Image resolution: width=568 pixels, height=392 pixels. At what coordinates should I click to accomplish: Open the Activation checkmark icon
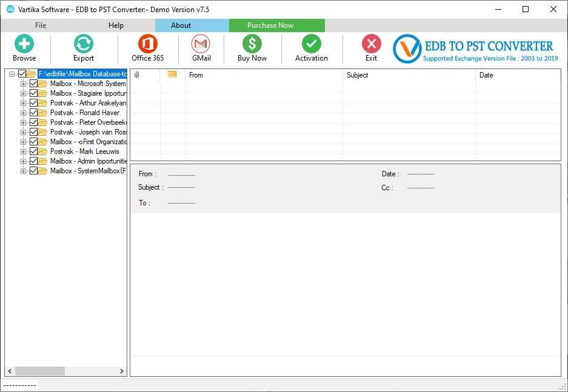[x=312, y=44]
